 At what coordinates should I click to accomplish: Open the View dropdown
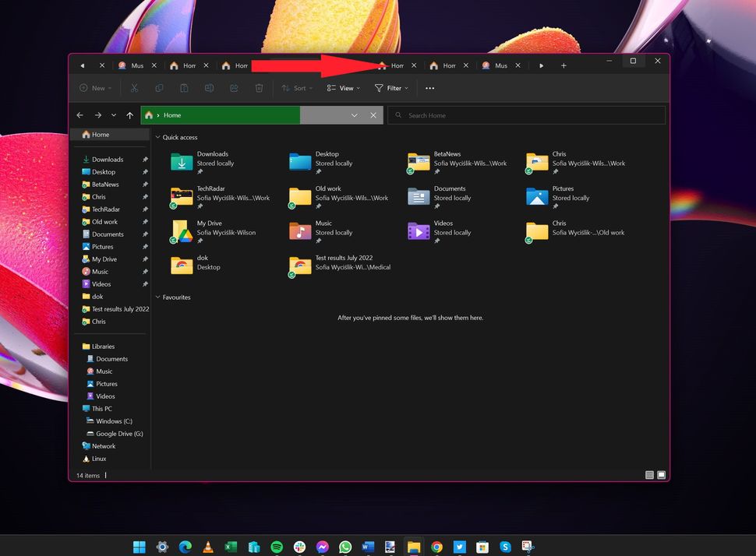click(x=341, y=88)
